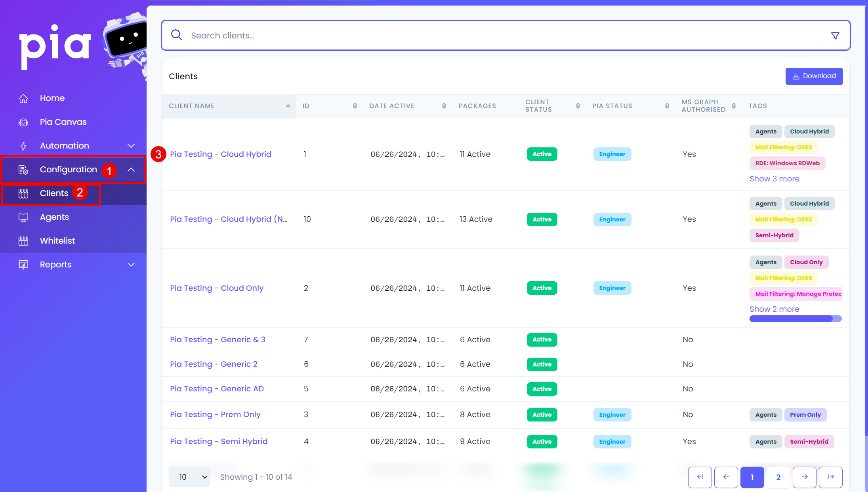Click Prem Only tag
This screenshot has width=868, height=492.
click(805, 415)
